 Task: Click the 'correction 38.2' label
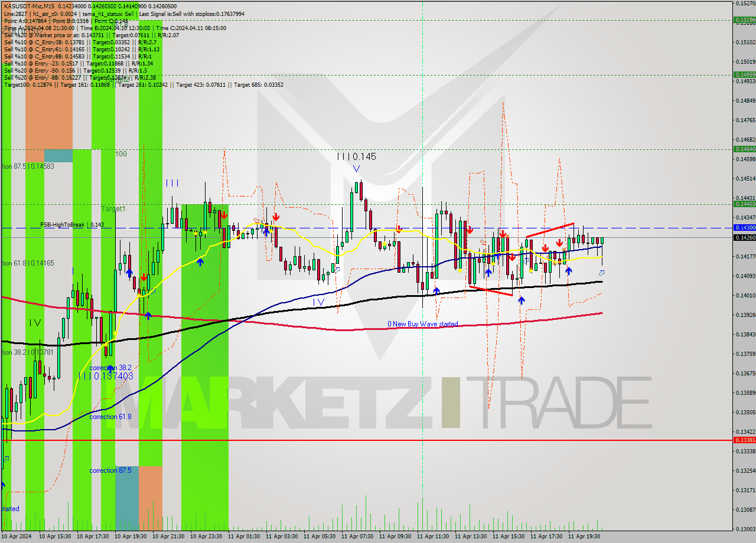(x=110, y=367)
